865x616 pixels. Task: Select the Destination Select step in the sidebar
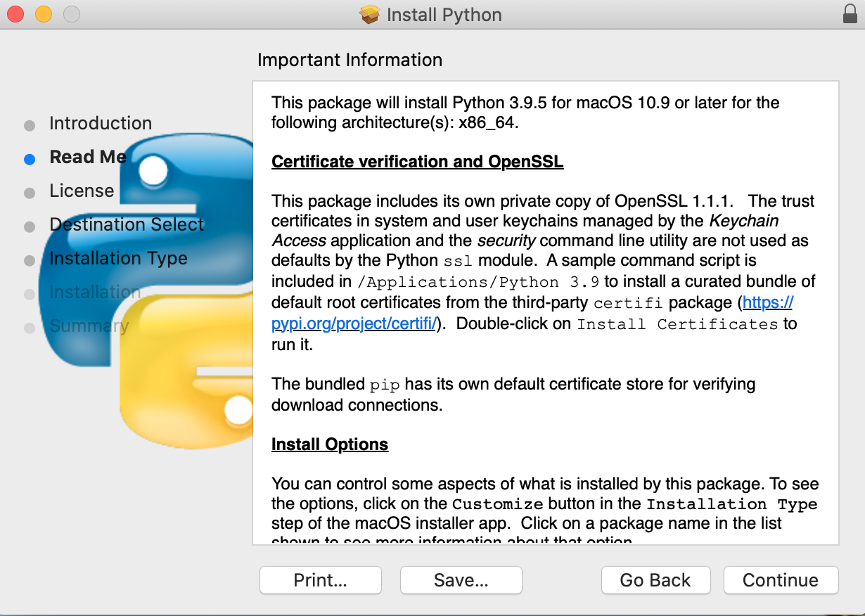[127, 225]
